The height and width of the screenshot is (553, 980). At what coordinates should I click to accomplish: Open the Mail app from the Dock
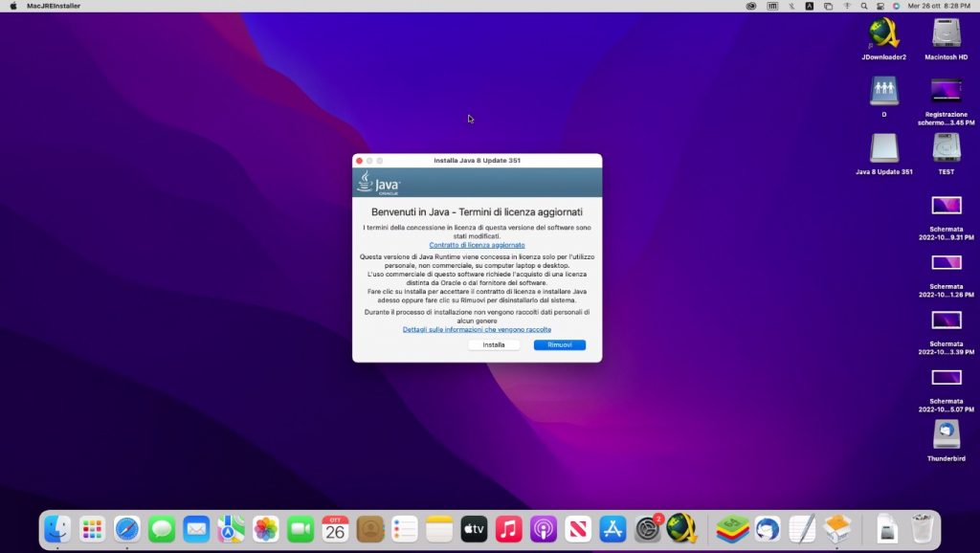pyautogui.click(x=195, y=527)
